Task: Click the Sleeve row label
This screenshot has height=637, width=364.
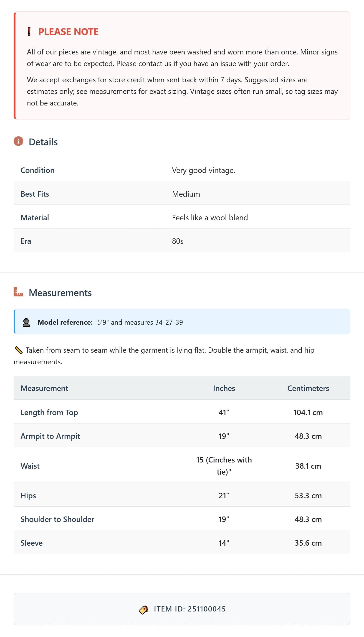Action: (31, 543)
